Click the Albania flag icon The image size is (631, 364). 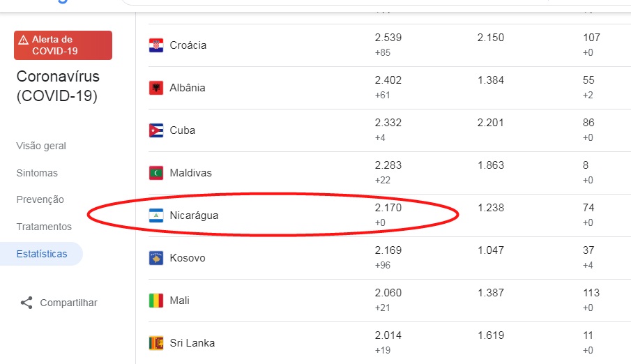pos(156,88)
